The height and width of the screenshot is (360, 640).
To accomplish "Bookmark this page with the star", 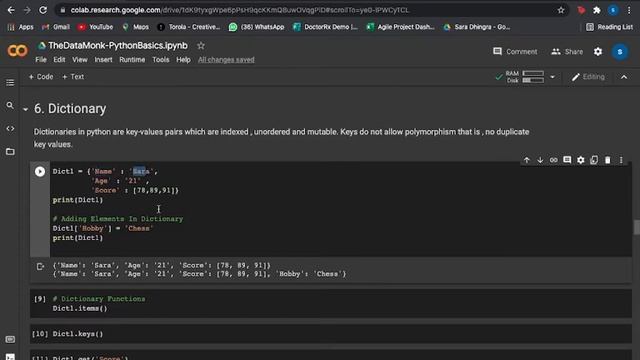I will point(561,10).
